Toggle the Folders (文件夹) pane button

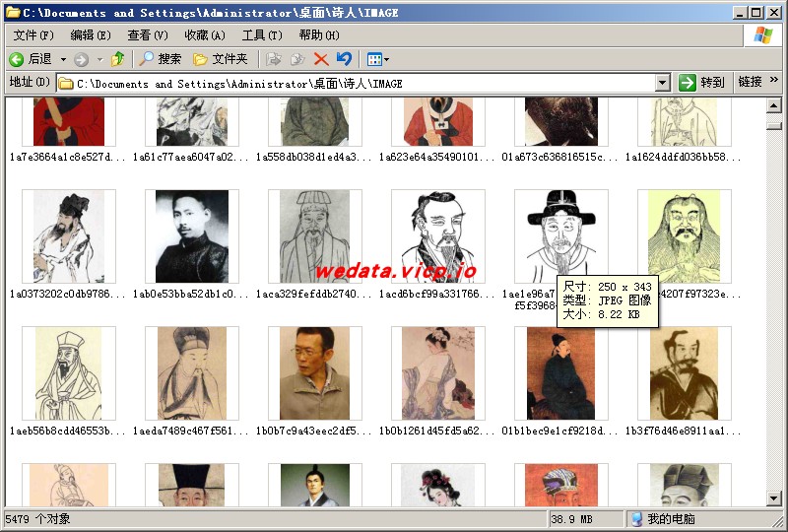click(x=221, y=59)
